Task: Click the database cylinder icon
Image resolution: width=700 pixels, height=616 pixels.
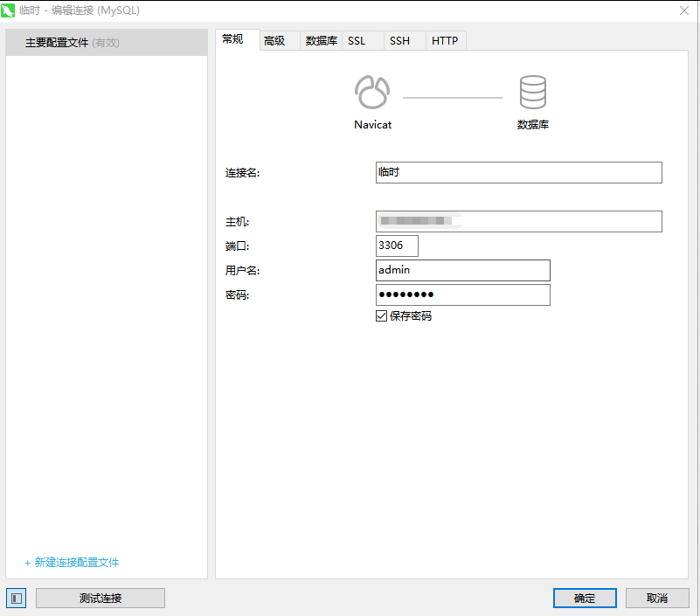Action: [x=532, y=92]
